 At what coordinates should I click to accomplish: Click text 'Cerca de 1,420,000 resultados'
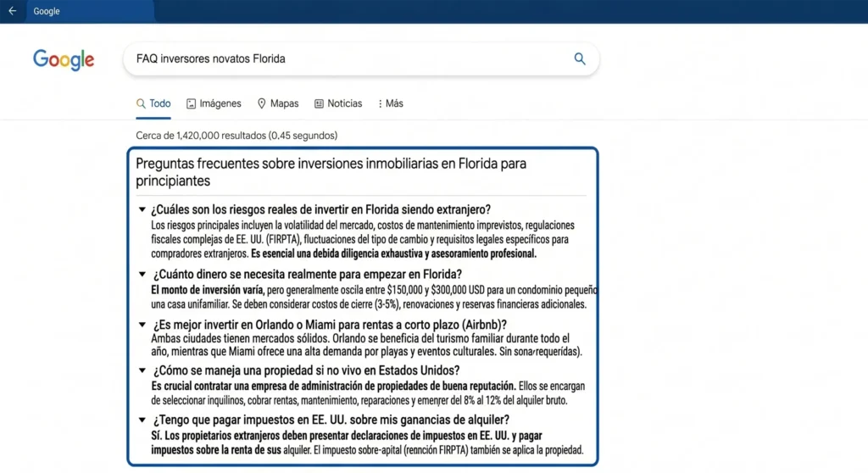236,136
